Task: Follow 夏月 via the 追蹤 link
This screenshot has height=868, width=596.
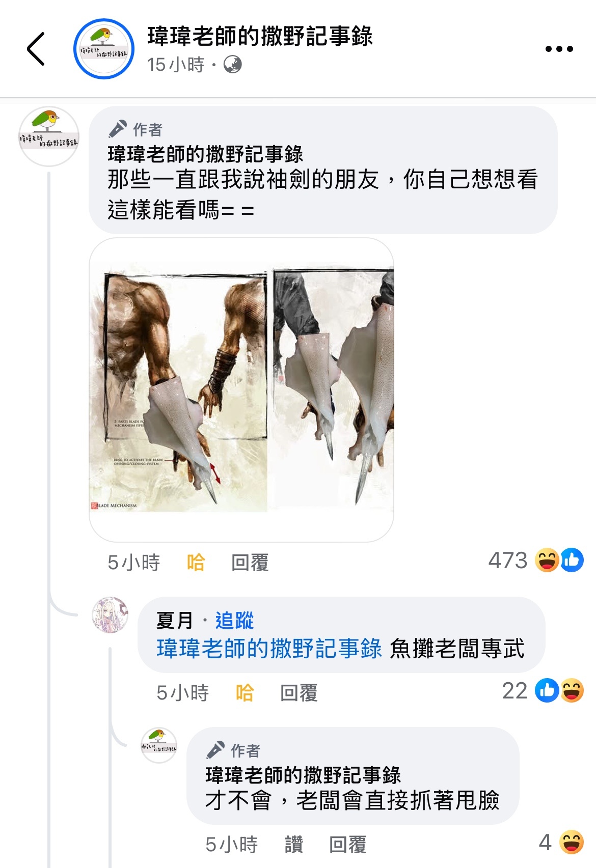Action: pos(234,621)
